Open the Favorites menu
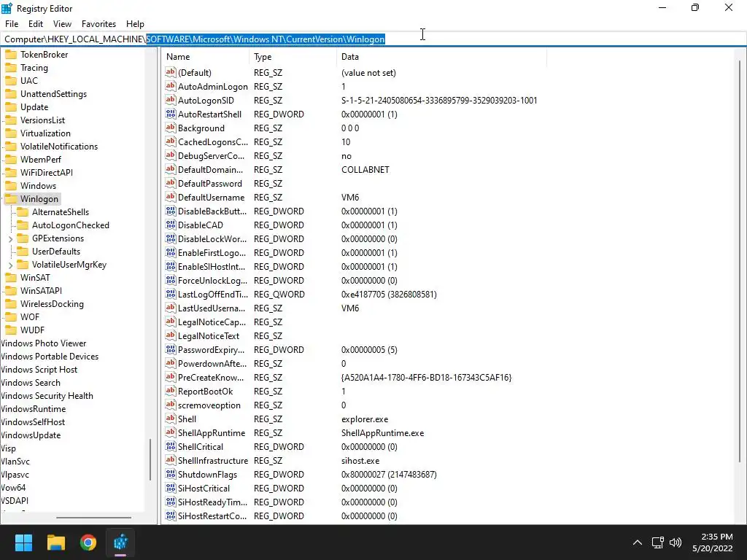747x560 pixels. 98,24
